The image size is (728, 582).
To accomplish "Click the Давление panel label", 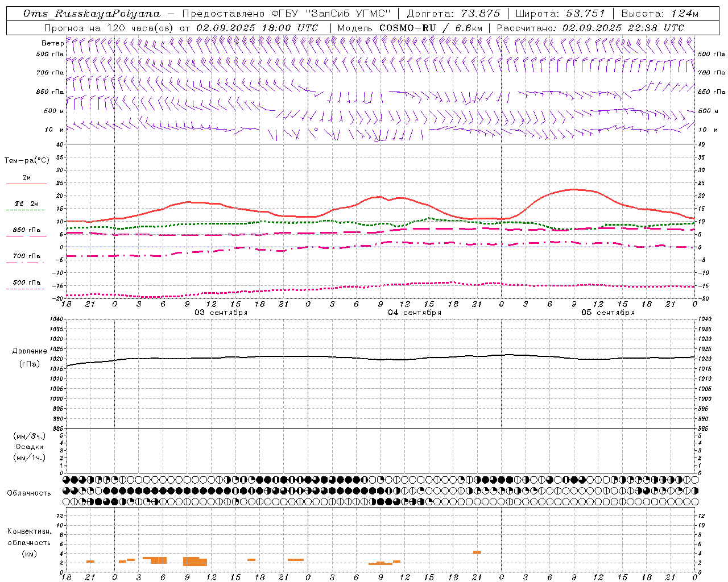I will click(x=30, y=351).
